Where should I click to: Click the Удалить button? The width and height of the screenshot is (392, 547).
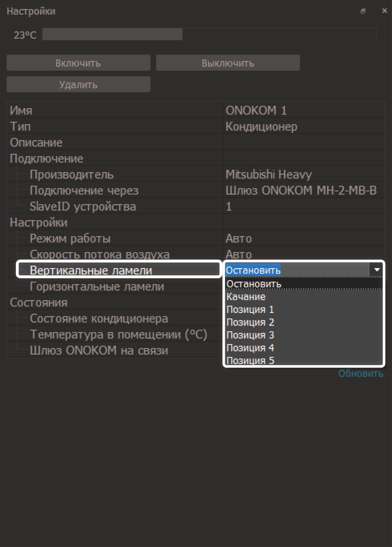(78, 85)
